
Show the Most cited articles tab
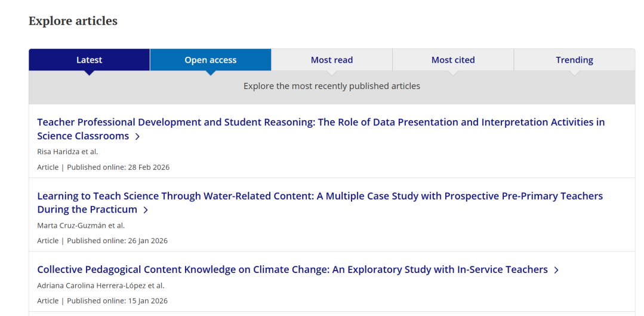453,60
